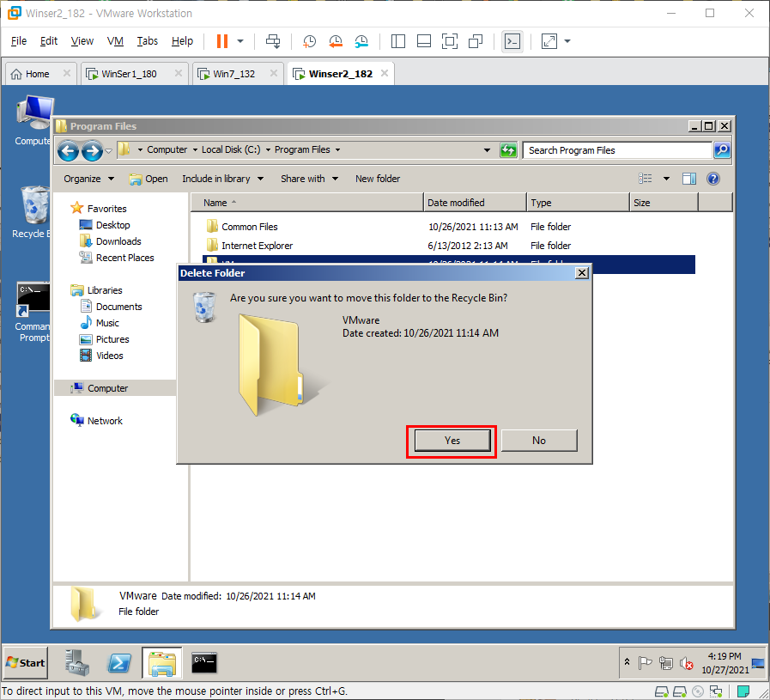The width and height of the screenshot is (770, 700).
Task: Open more view options dropdown arrow
Action: pyautogui.click(x=666, y=179)
